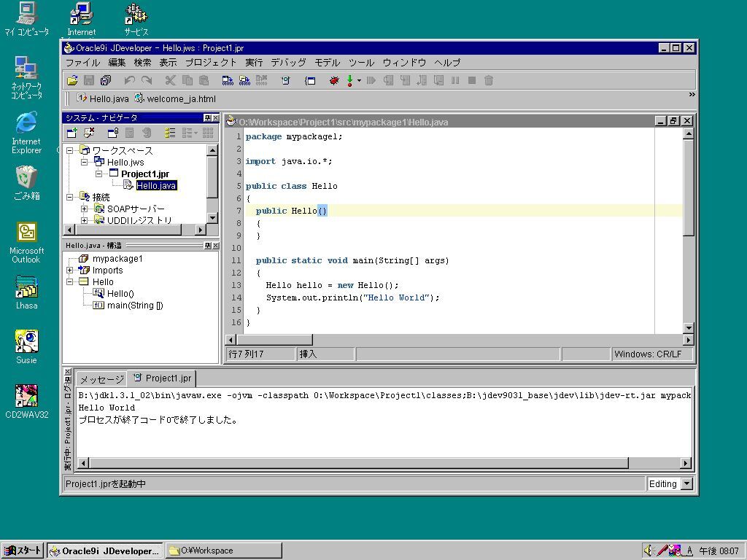Click the O:¥Workspace taskbar button

point(224,551)
